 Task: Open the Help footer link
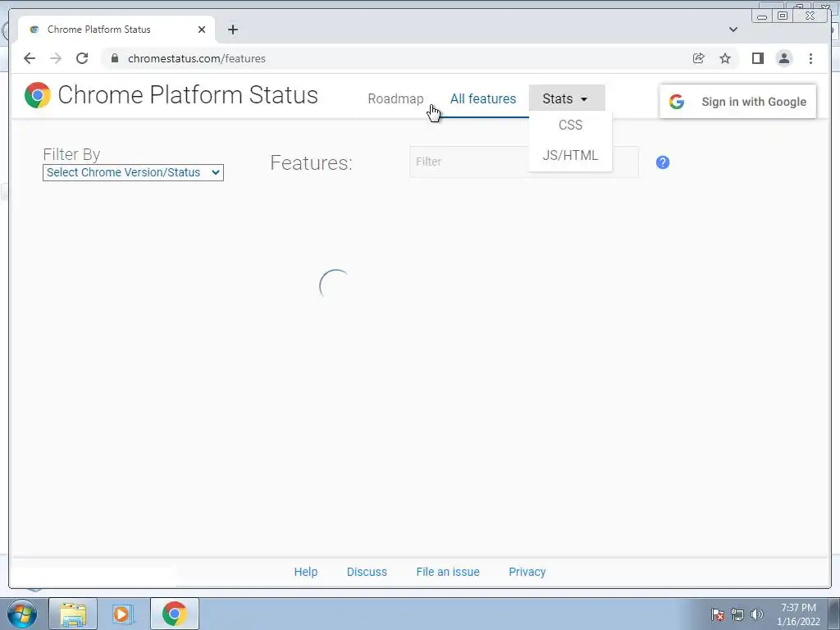click(306, 572)
